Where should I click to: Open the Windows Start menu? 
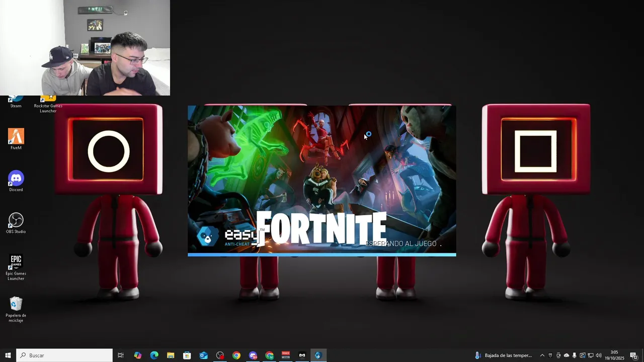pyautogui.click(x=8, y=355)
